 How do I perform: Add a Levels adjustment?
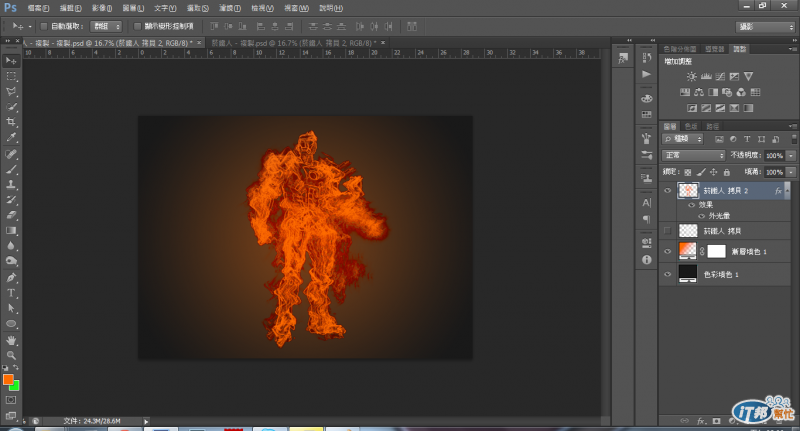(706, 77)
